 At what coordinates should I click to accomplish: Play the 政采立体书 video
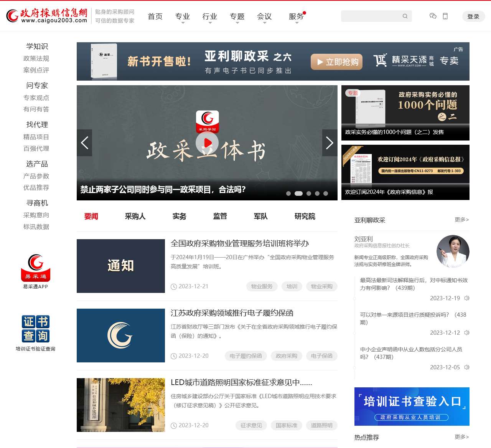coord(207,143)
